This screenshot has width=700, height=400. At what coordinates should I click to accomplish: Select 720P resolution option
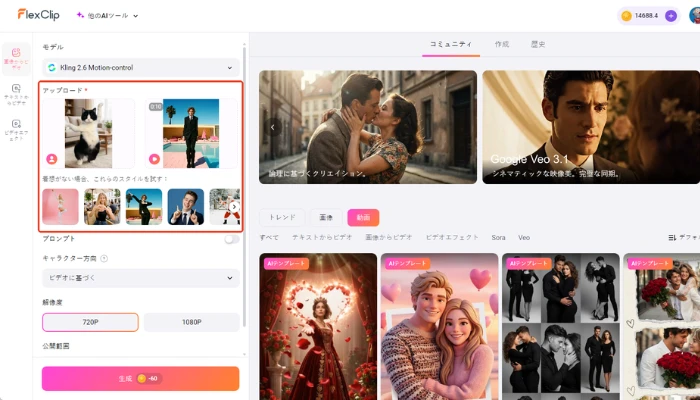click(x=90, y=322)
